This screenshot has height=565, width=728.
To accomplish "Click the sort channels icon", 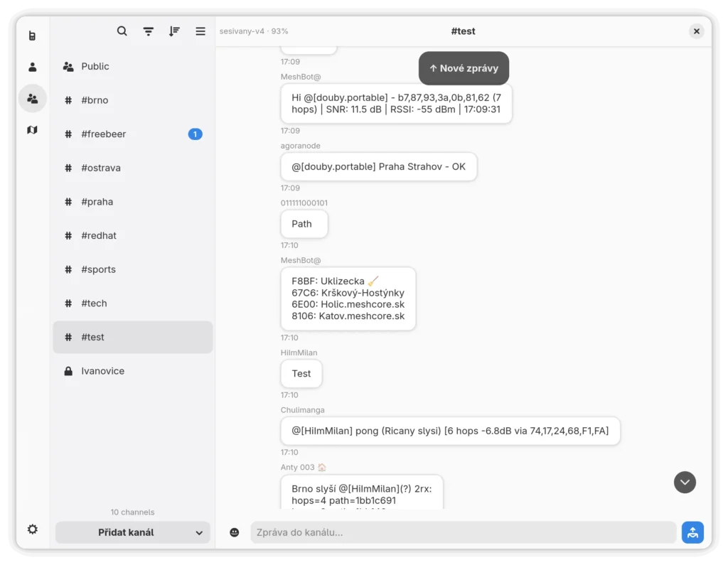I will [174, 31].
